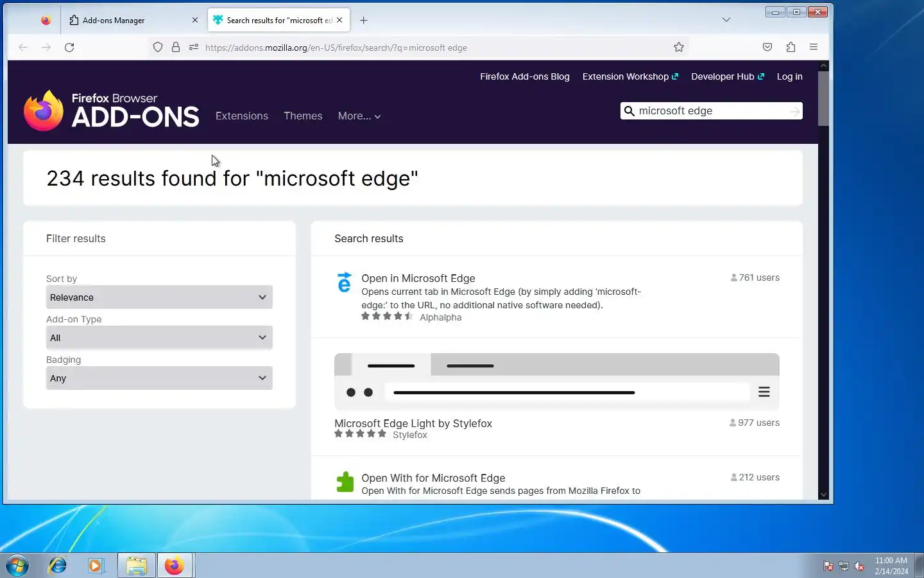The width and height of the screenshot is (924, 578).
Task: Click the network tray icon
Action: click(844, 566)
